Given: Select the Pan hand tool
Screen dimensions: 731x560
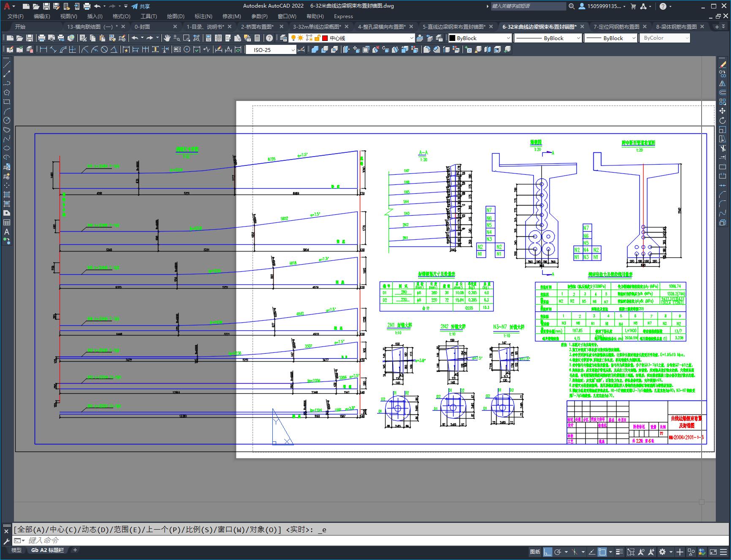Looking at the screenshot, I should tap(167, 38).
